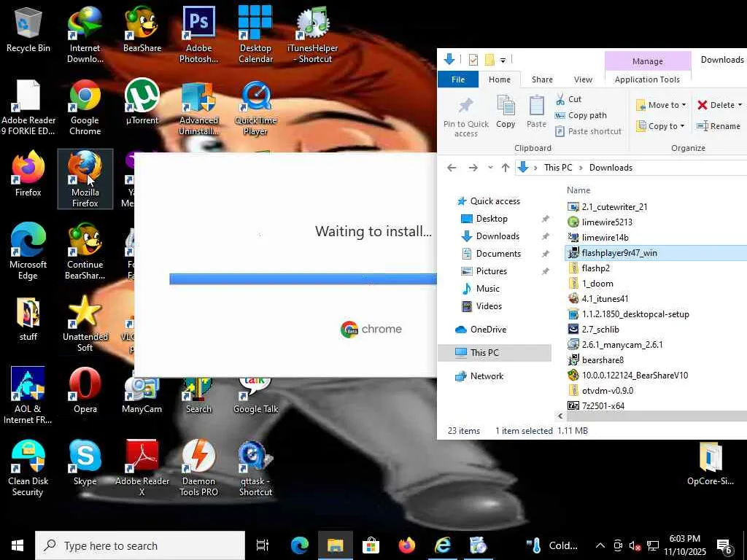The width and height of the screenshot is (747, 560).
Task: Select the stuff folder on desktop
Action: (28, 319)
